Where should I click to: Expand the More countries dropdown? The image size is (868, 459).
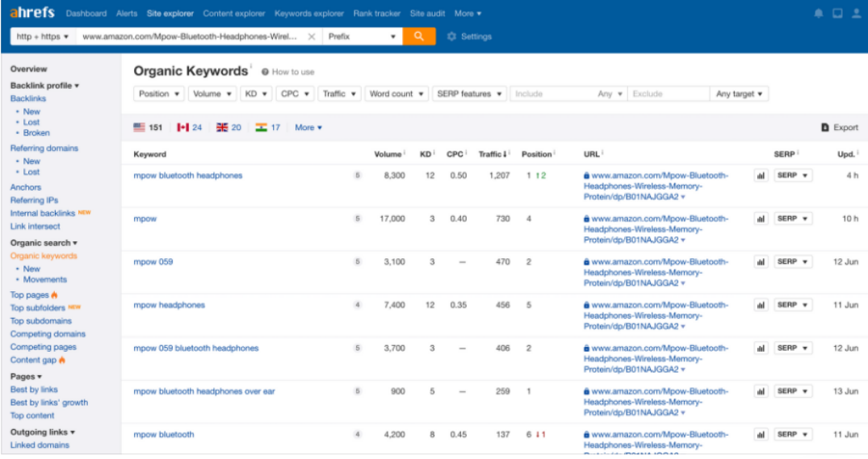[x=308, y=127]
